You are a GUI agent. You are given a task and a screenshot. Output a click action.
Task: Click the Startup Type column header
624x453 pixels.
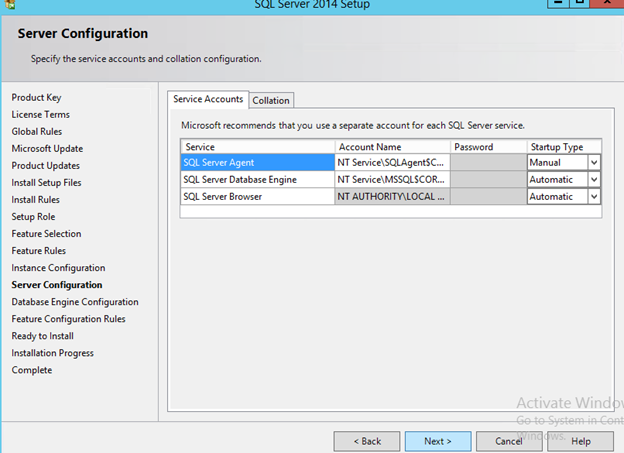pyautogui.click(x=564, y=147)
